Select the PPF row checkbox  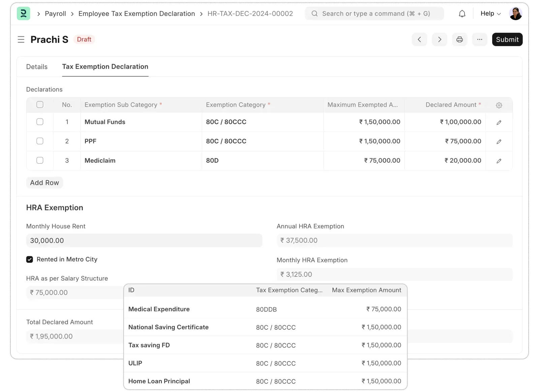tap(40, 141)
